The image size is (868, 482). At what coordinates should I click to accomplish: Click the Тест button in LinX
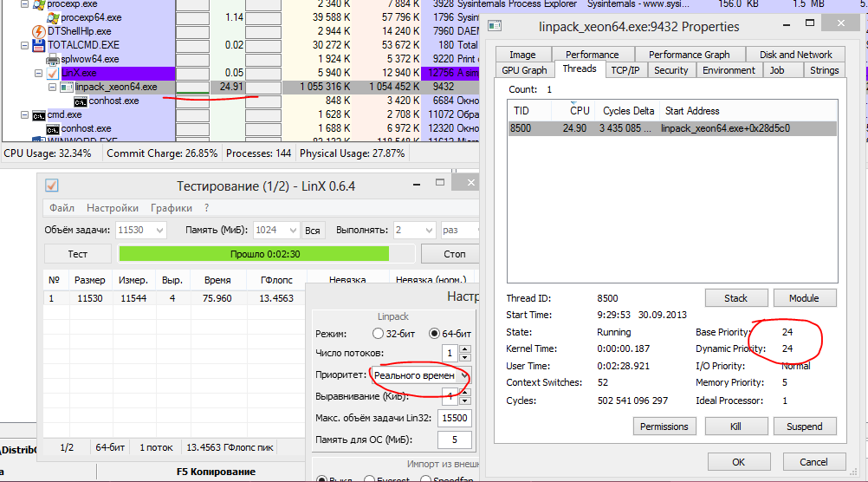(77, 254)
